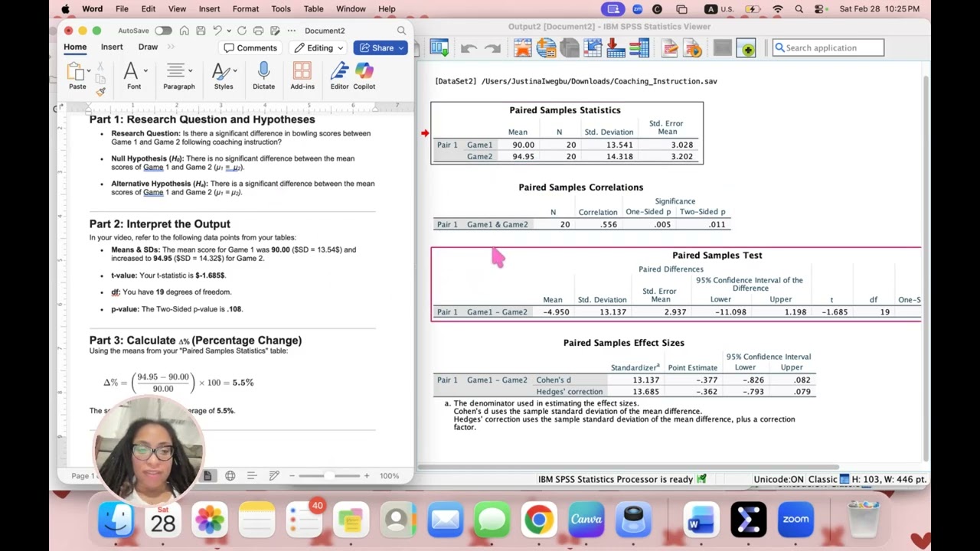Open the Format menu in menu bar
980x551 pixels.
[246, 9]
